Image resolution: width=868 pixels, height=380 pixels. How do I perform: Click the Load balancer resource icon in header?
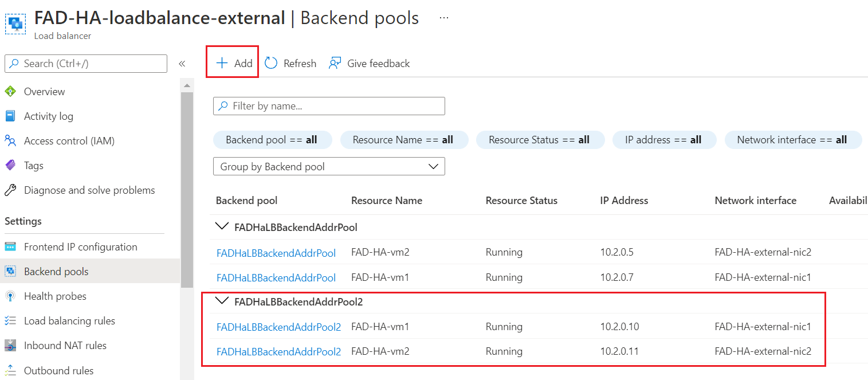(15, 24)
